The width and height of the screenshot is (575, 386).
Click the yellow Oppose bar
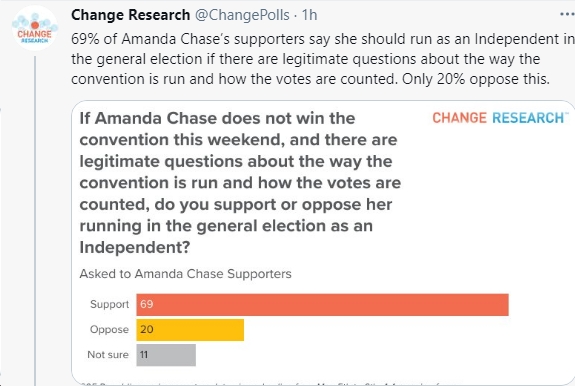point(190,330)
